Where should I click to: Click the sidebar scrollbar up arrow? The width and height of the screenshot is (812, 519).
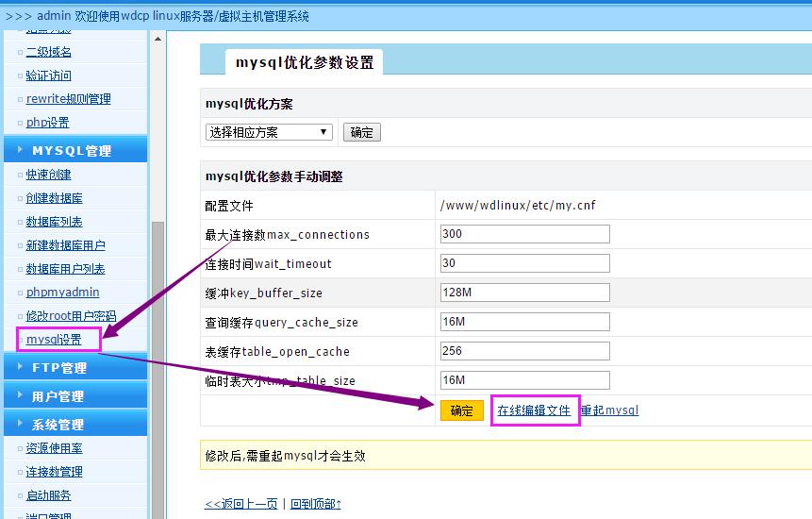pyautogui.click(x=157, y=39)
